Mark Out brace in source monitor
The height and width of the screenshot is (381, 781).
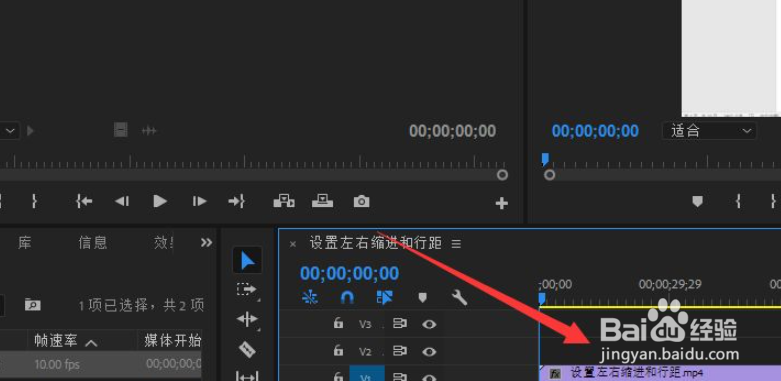point(34,201)
